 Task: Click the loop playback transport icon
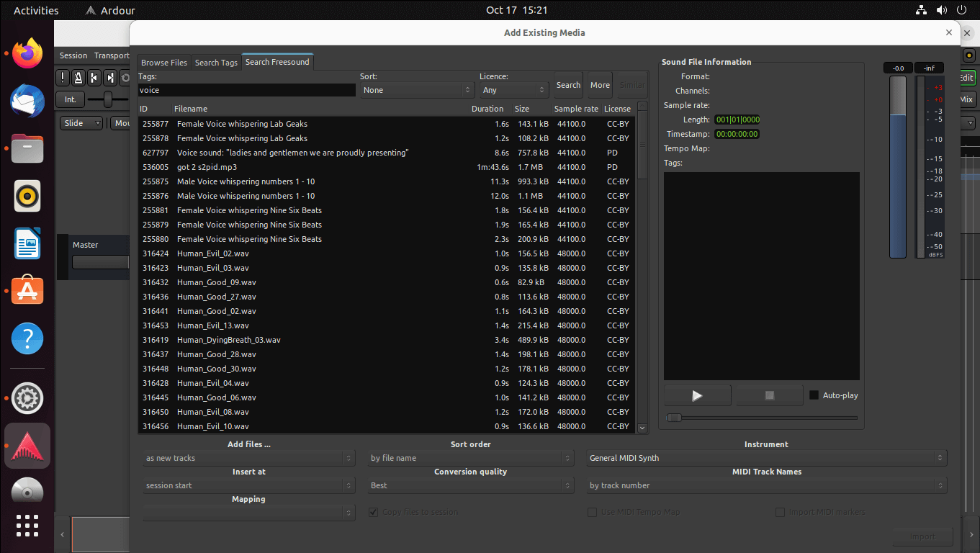(x=125, y=77)
